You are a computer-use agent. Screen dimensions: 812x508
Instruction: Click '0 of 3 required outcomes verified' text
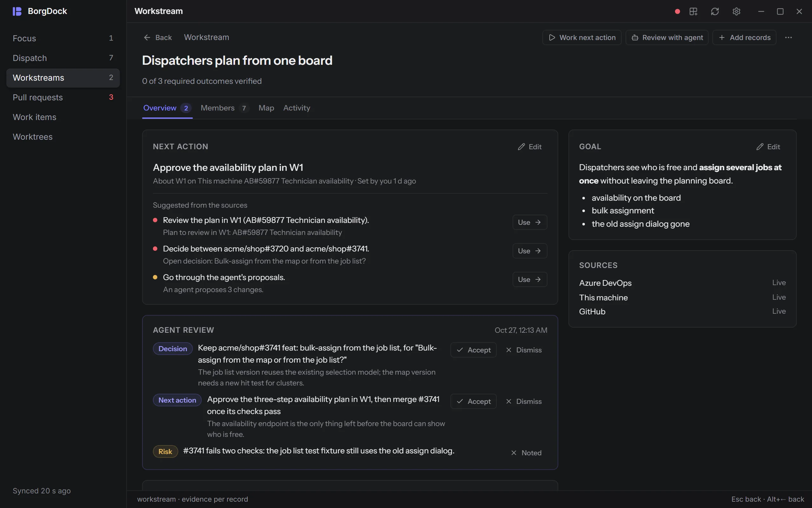tap(202, 81)
